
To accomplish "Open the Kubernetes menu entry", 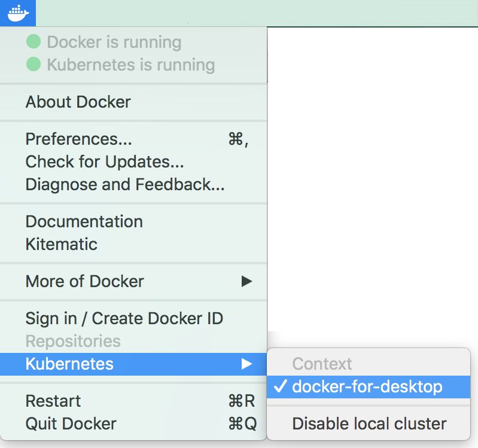I will (x=133, y=364).
